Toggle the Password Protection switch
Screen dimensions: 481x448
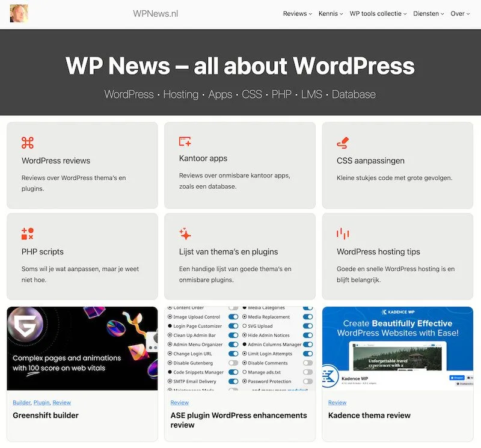tap(308, 381)
